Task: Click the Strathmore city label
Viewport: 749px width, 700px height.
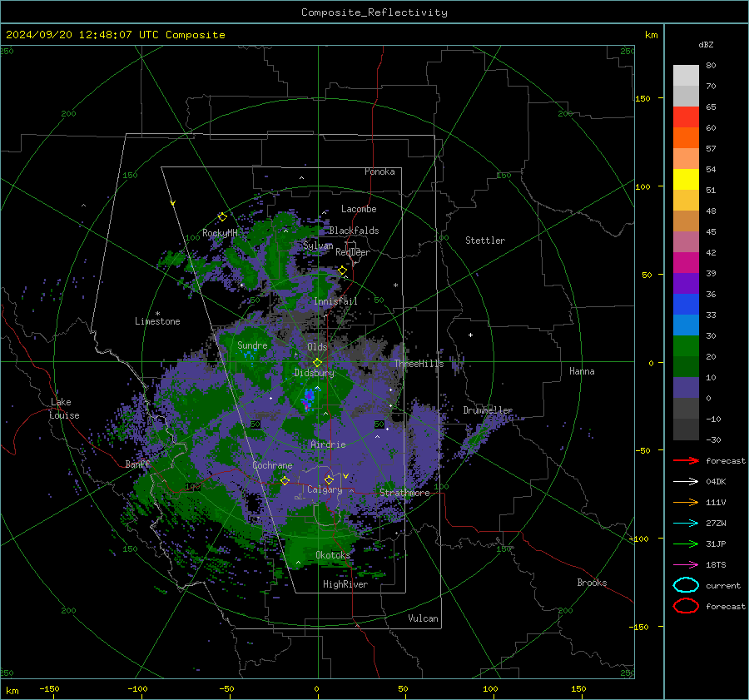Action: [404, 493]
